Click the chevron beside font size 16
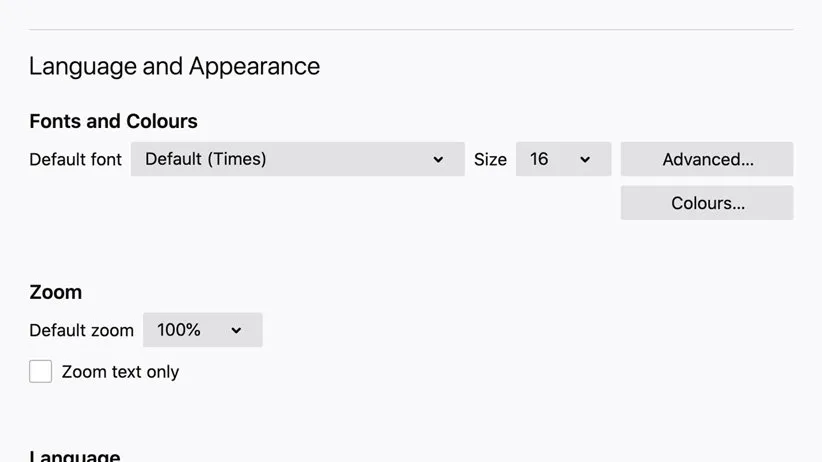This screenshot has width=822, height=462. pyautogui.click(x=585, y=160)
